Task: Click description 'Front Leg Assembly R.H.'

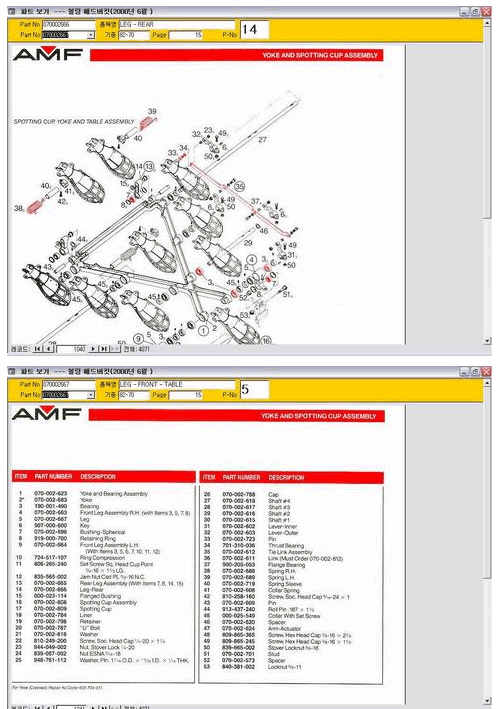Action: (110, 513)
